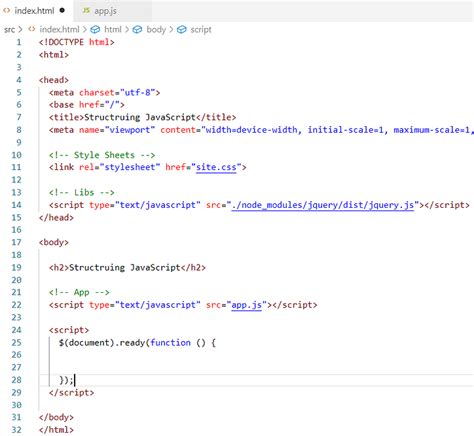Click the document ready function line
Viewport: 474px width, 436px height.
point(137,342)
